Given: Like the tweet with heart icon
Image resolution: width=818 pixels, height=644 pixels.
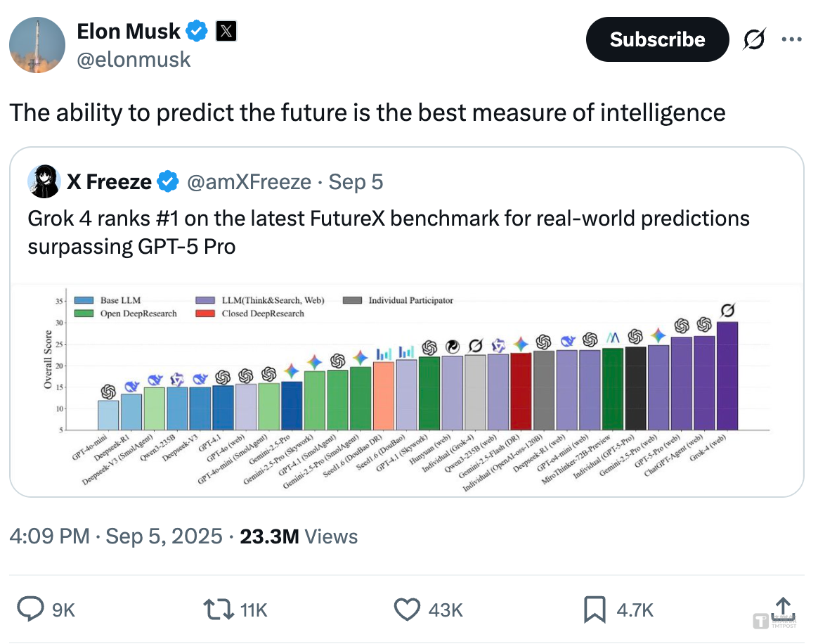Looking at the screenshot, I should pyautogui.click(x=407, y=609).
